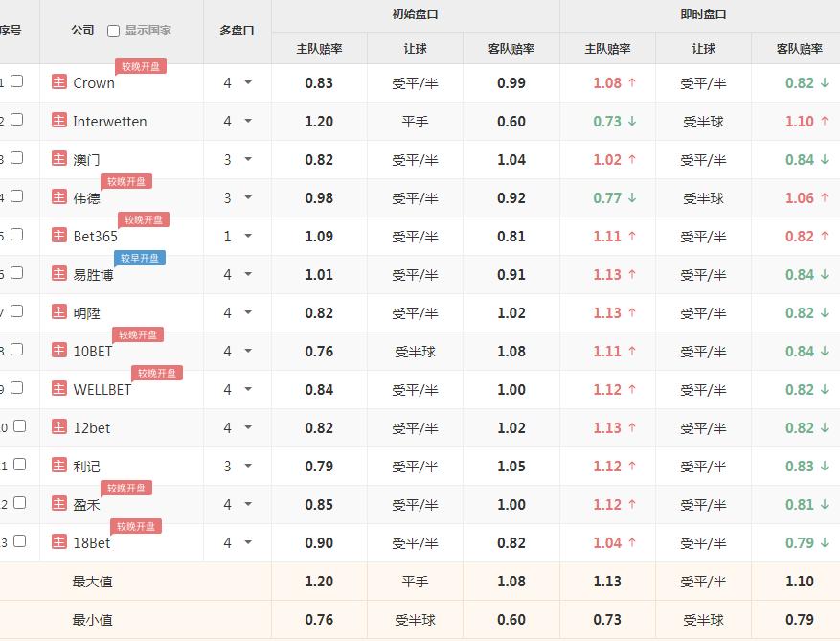Check the 10BET row checkbox
Screen dimensions: 840x641
pyautogui.click(x=17, y=349)
